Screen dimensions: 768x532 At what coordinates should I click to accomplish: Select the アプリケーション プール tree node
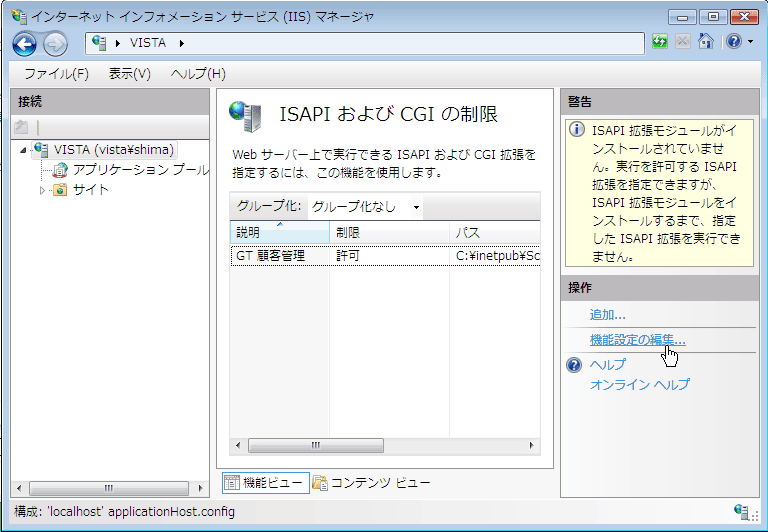140,170
